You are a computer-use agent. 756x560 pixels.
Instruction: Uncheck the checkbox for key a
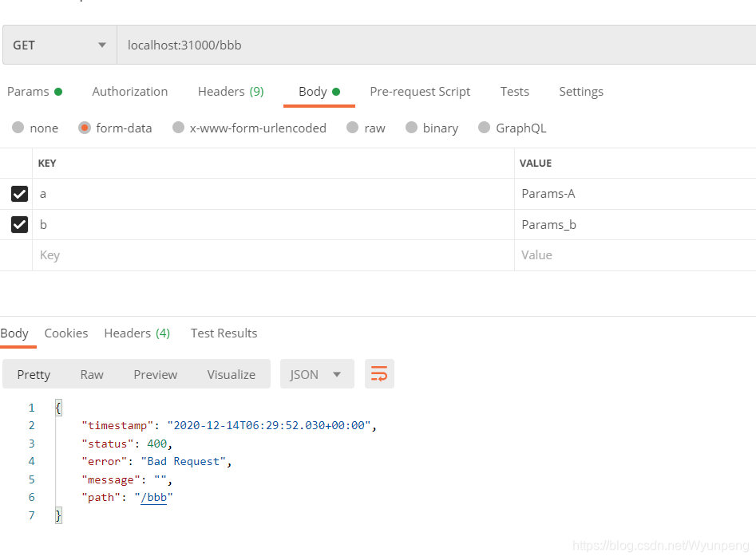(x=19, y=194)
